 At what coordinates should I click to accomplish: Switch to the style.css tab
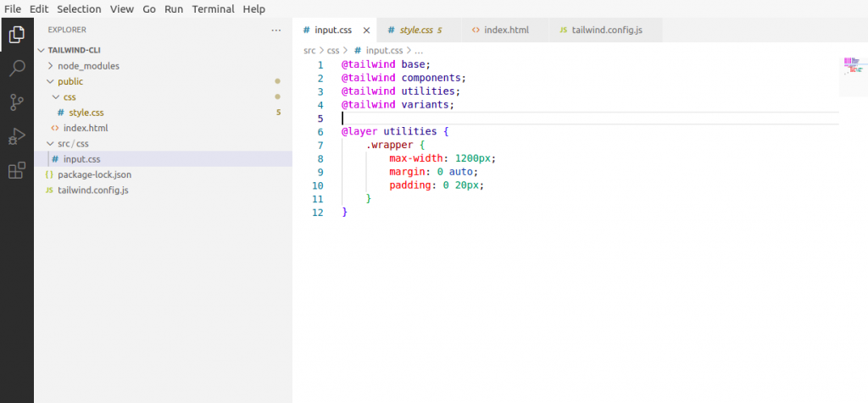pos(415,30)
